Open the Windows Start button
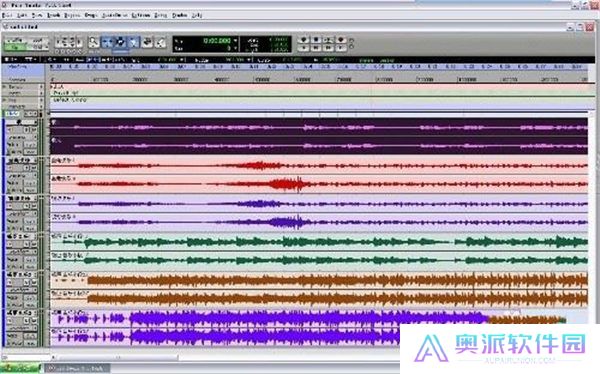Image resolution: width=600 pixels, height=374 pixels. 21,368
